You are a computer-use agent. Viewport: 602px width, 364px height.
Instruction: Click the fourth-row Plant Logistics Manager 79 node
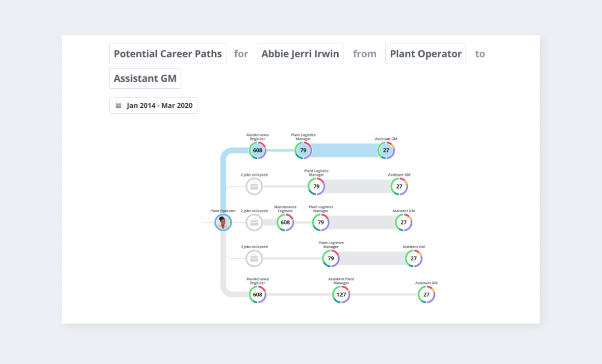point(331,259)
